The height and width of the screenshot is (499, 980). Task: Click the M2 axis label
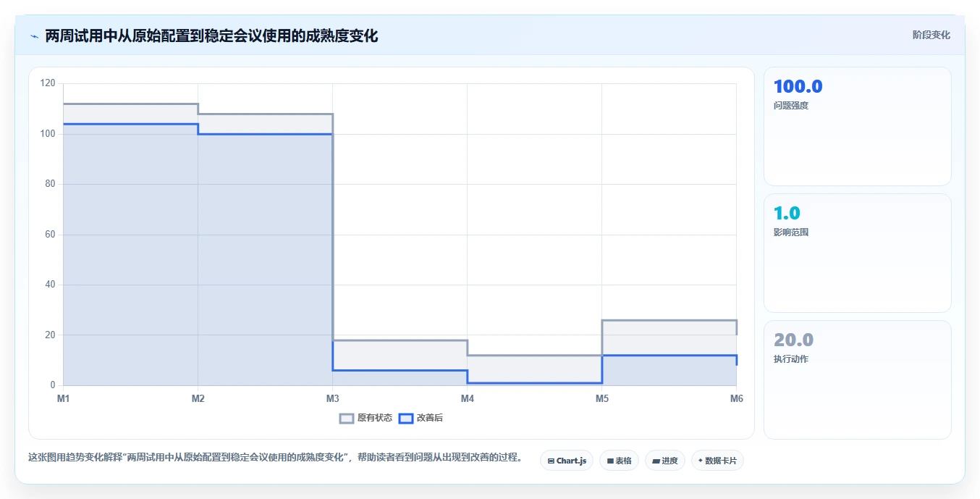pyautogui.click(x=198, y=398)
